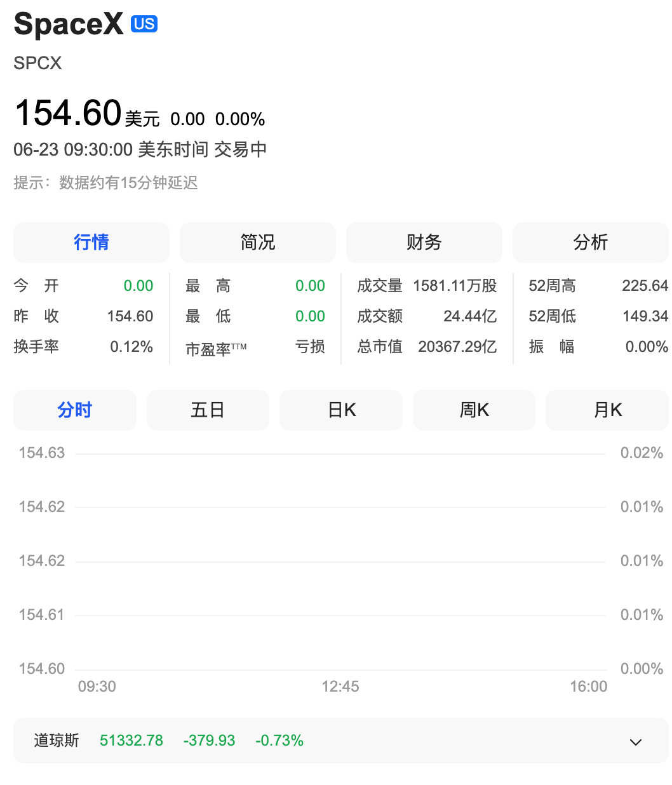Click the SpaceX company title

point(69,25)
